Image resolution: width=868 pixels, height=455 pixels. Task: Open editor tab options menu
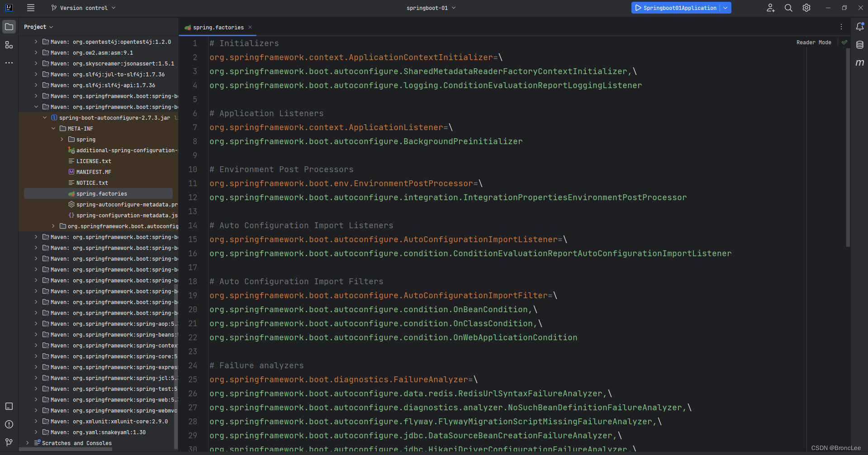[x=841, y=27]
